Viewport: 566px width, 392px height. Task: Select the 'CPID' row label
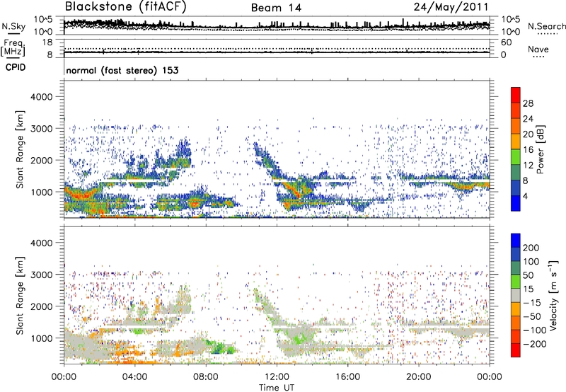[x=16, y=67]
